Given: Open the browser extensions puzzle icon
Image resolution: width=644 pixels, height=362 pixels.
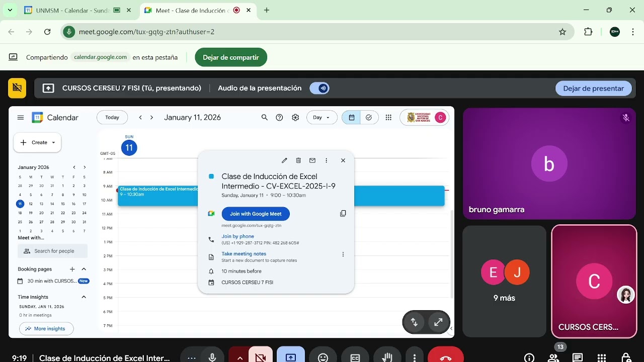Looking at the screenshot, I should 588,32.
